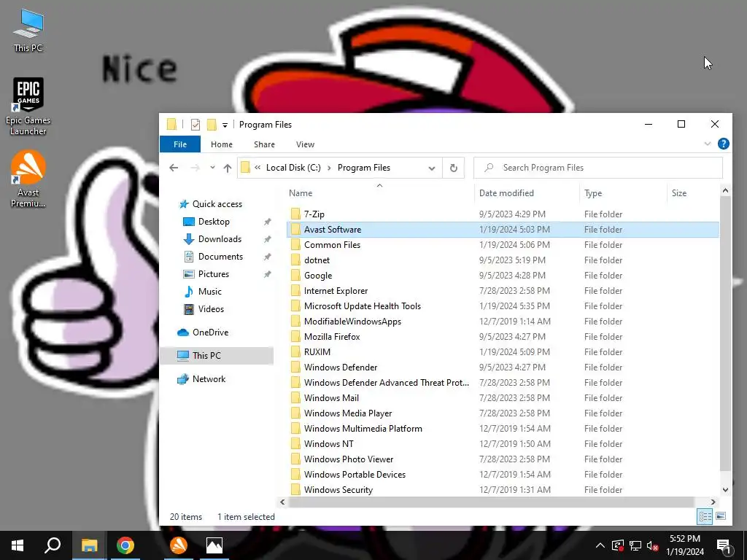Image resolution: width=747 pixels, height=560 pixels.
Task: Click Local Disk (C:) in address path
Action: (293, 168)
